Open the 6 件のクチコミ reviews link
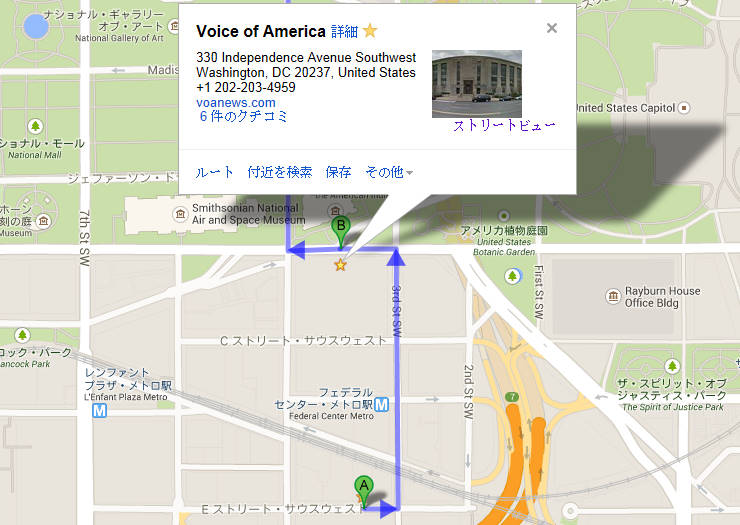Screen dimensions: 740x525 coord(244,116)
